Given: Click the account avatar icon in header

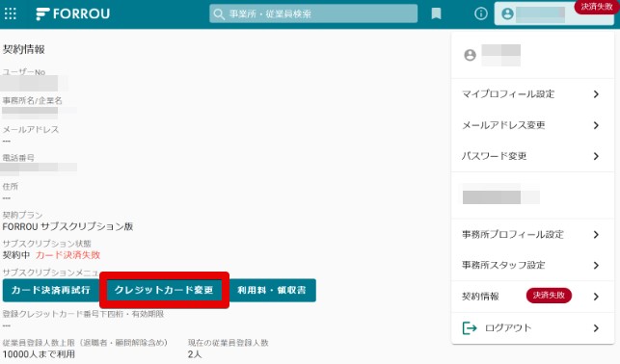Looking at the screenshot, I should (507, 13).
